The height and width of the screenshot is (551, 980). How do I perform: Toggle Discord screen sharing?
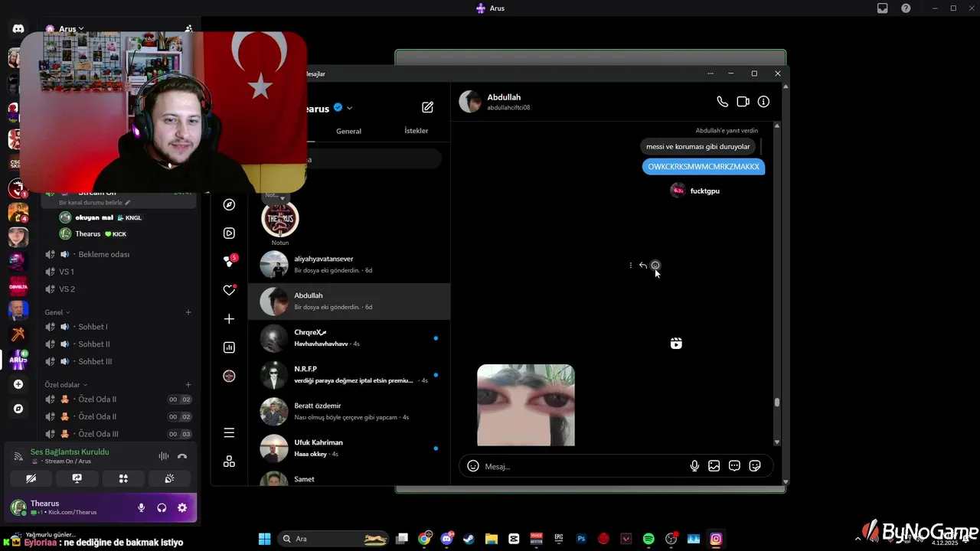pyautogui.click(x=77, y=478)
